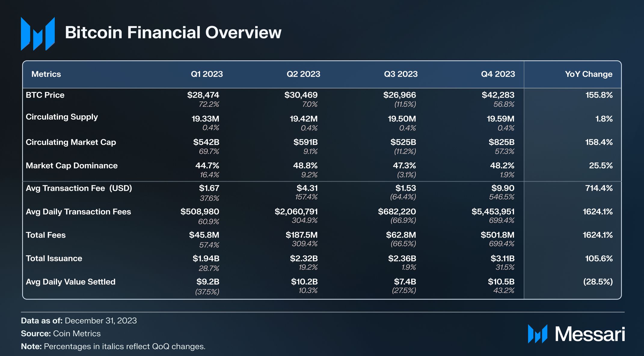
Task: Click the $30,469 BTC price value
Action: pos(301,95)
